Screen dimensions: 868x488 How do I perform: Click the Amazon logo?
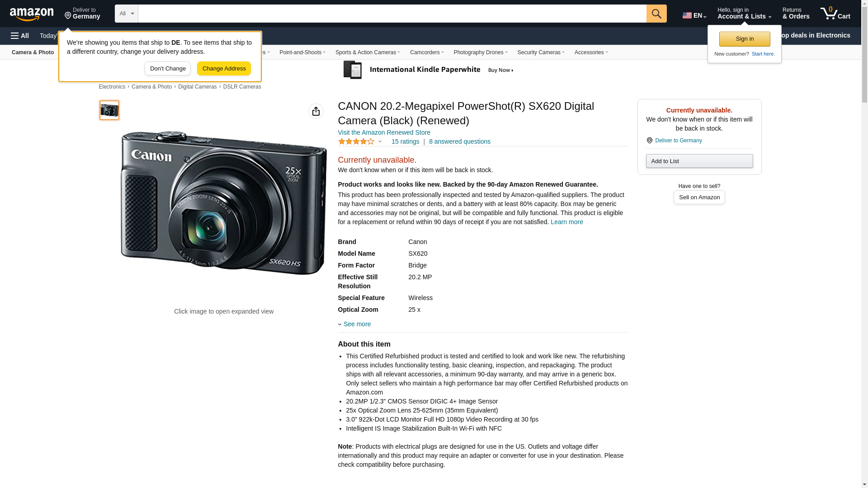point(32,14)
